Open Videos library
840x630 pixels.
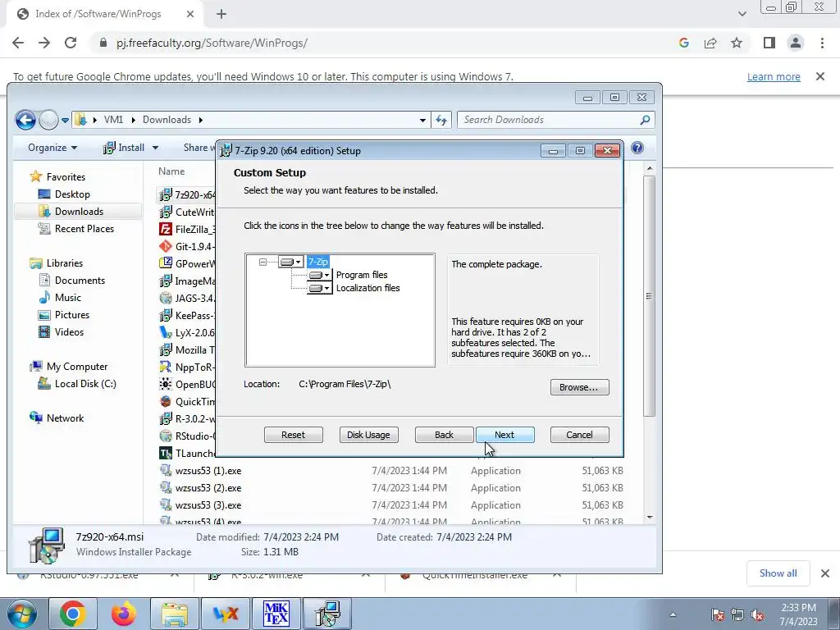(69, 331)
